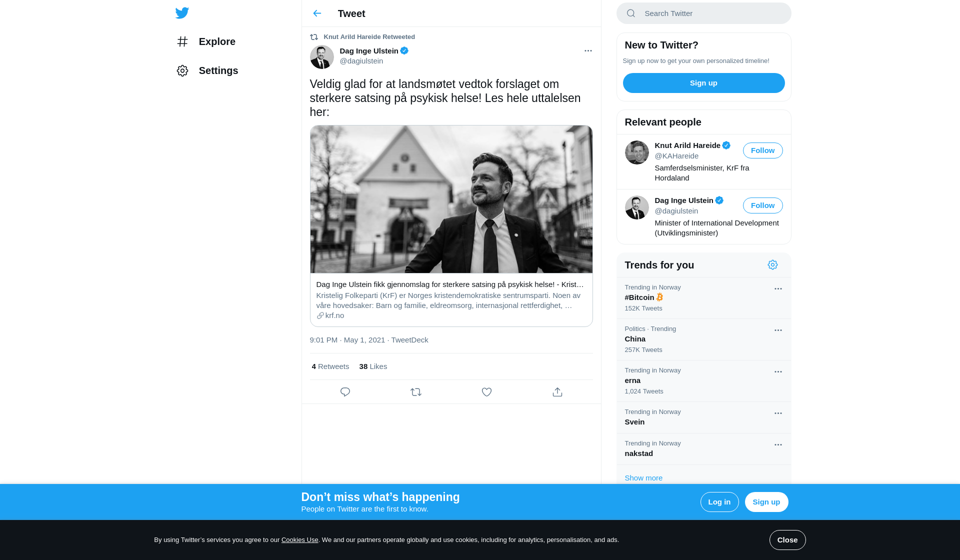The height and width of the screenshot is (560, 960).
Task: Open more options for the China trend
Action: [778, 330]
